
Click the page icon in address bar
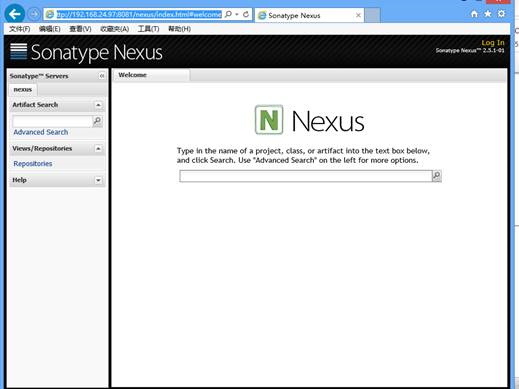point(50,14)
